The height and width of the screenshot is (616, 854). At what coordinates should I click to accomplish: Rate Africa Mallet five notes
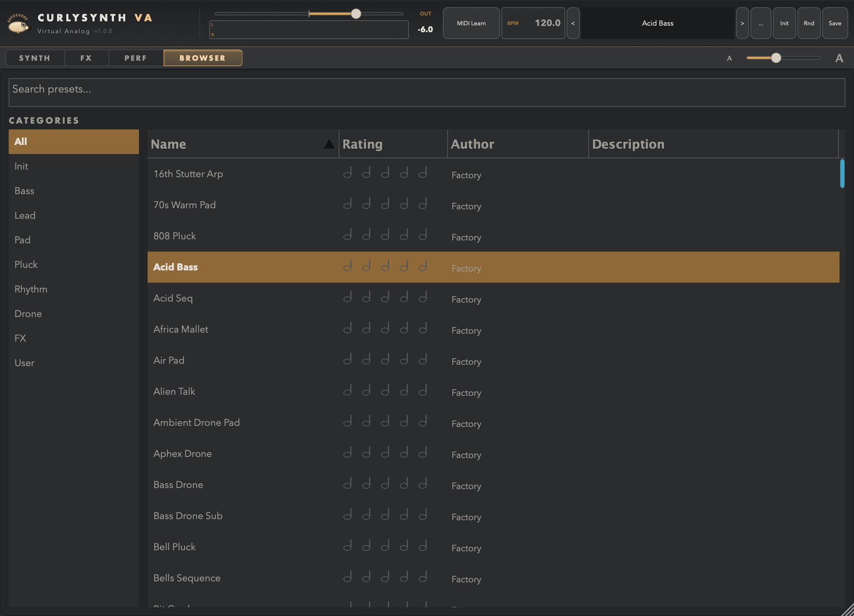tap(423, 328)
